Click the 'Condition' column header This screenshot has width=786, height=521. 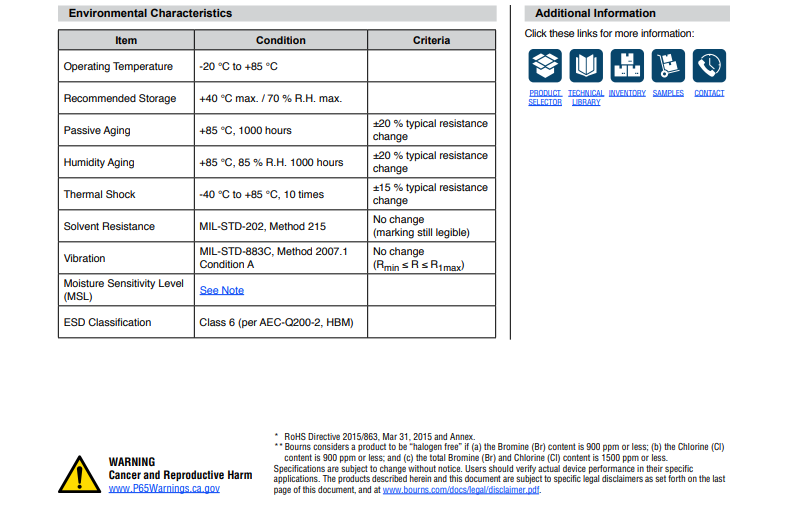pos(281,40)
